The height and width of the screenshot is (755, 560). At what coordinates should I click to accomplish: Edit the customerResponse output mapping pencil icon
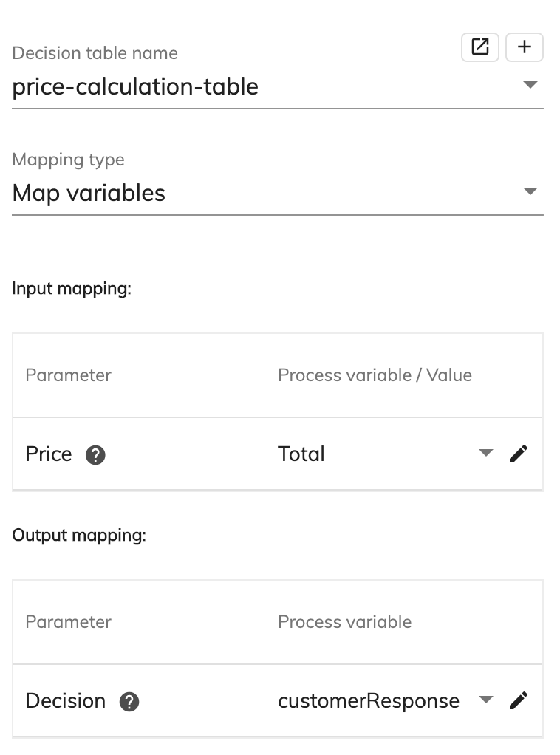pyautogui.click(x=519, y=700)
